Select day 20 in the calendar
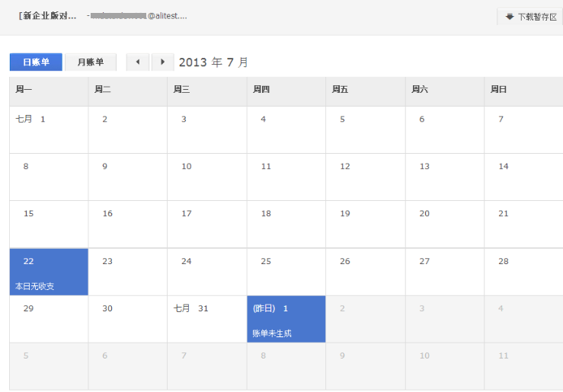The width and height of the screenshot is (563, 392). coord(445,224)
